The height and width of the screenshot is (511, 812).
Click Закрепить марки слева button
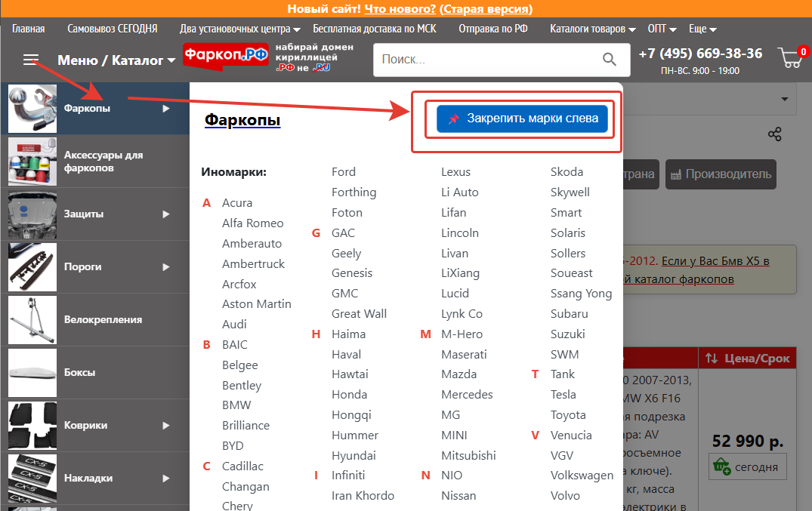click(522, 119)
